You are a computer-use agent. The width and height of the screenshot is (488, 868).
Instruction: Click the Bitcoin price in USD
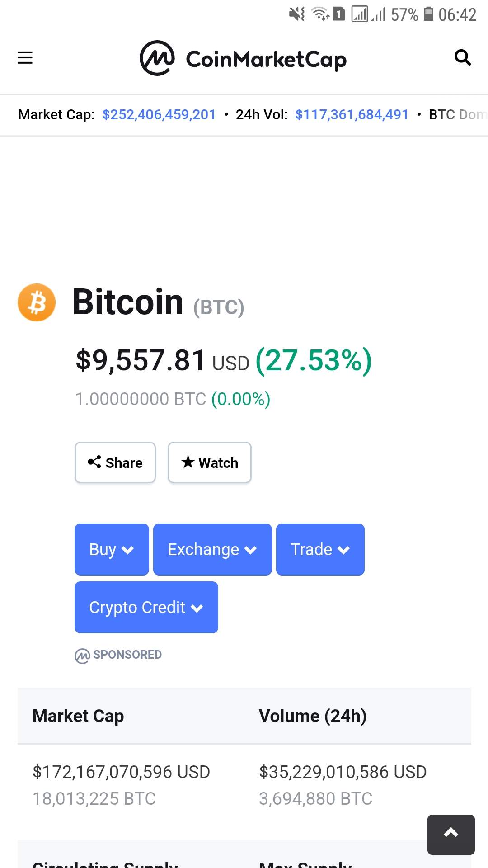tap(141, 361)
